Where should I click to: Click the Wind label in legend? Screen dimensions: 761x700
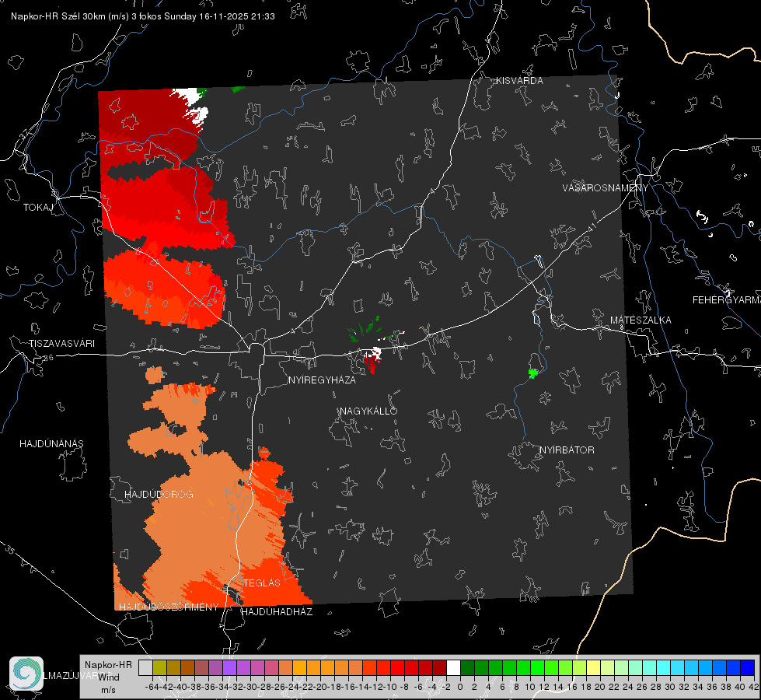[108, 677]
